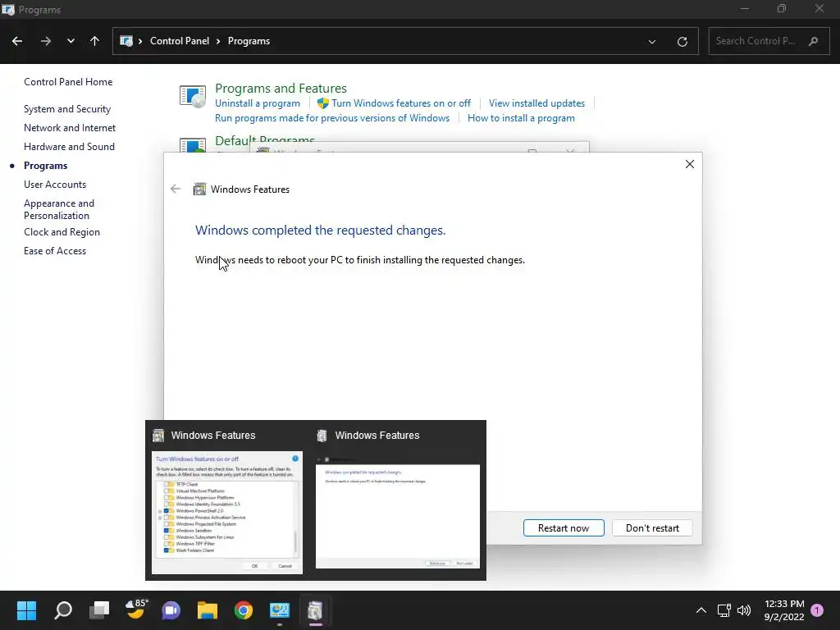The height and width of the screenshot is (630, 840).
Task: Open the Chat app from taskbar
Action: click(x=171, y=610)
